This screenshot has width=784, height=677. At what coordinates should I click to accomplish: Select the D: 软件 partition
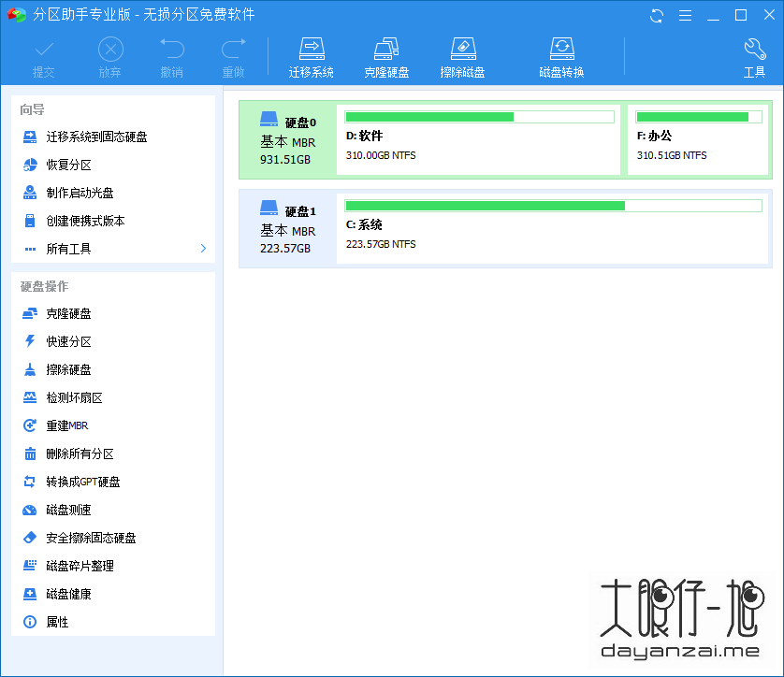pos(478,139)
